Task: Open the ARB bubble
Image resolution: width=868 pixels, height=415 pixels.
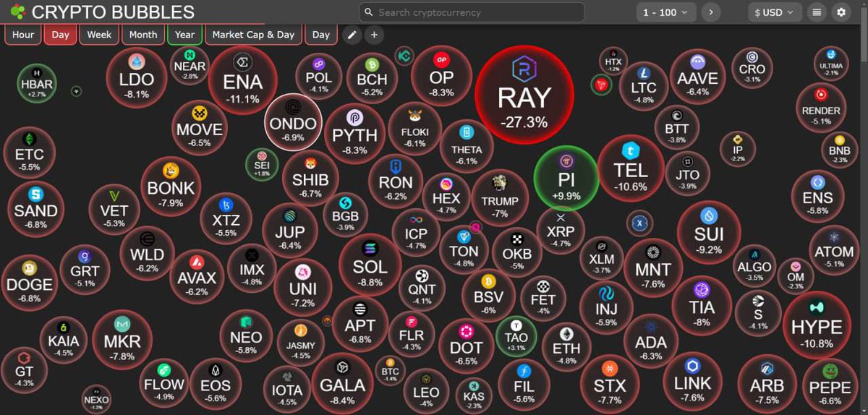Action: point(767,385)
